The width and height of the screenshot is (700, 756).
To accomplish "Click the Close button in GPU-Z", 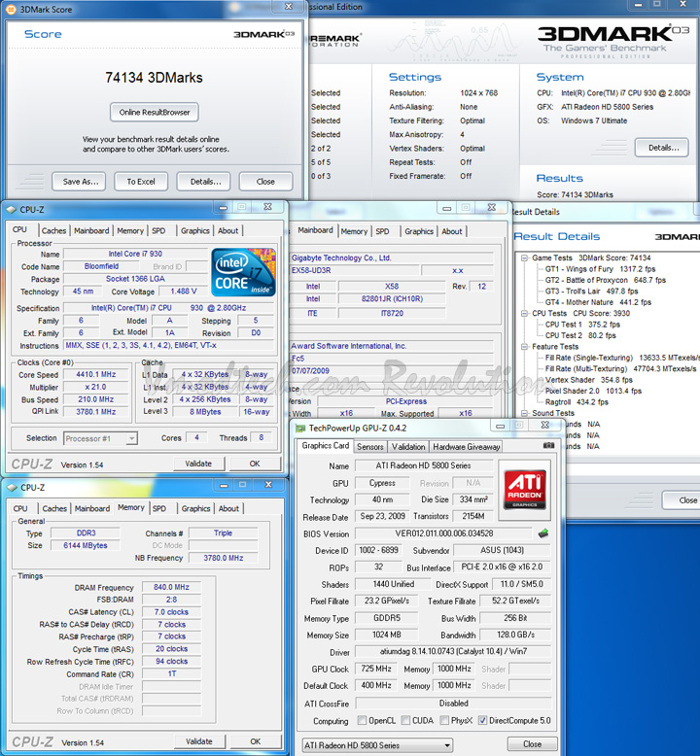I will tap(532, 744).
